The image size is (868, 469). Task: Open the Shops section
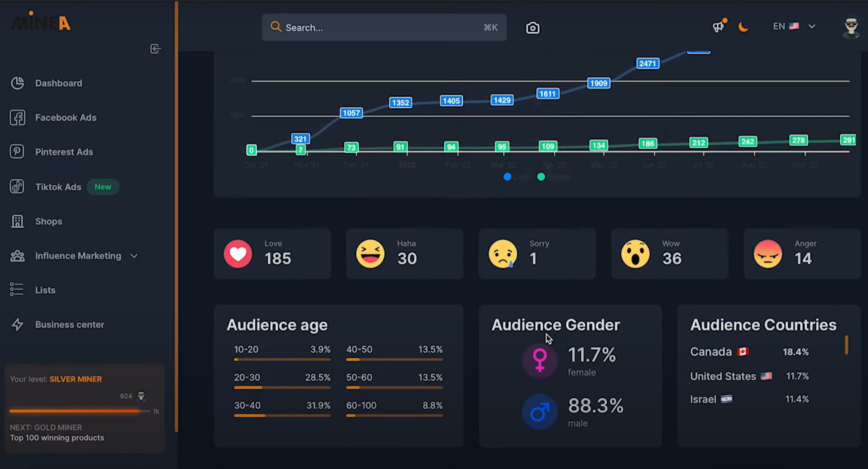[48, 221]
